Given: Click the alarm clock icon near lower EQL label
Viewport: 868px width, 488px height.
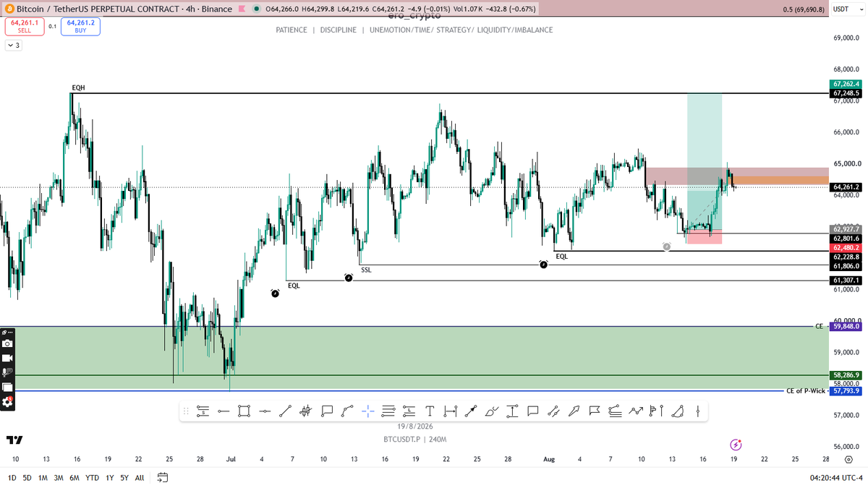Looking at the screenshot, I should point(275,293).
